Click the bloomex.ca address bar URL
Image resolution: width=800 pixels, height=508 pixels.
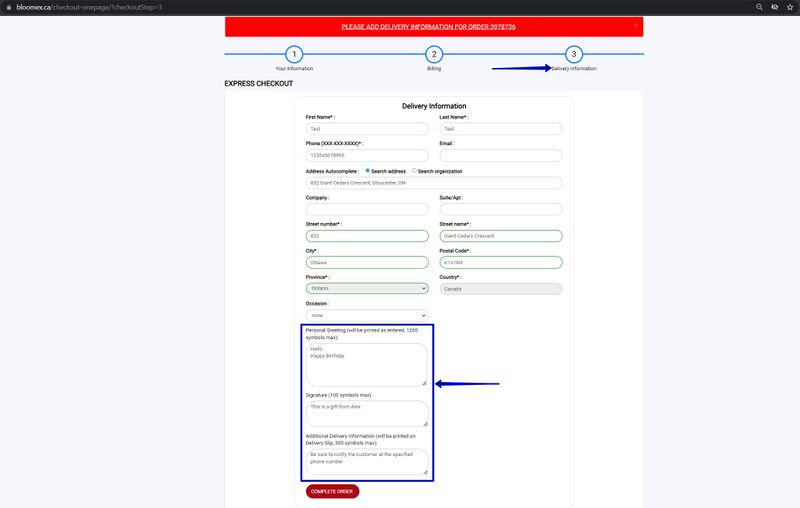tap(89, 7)
